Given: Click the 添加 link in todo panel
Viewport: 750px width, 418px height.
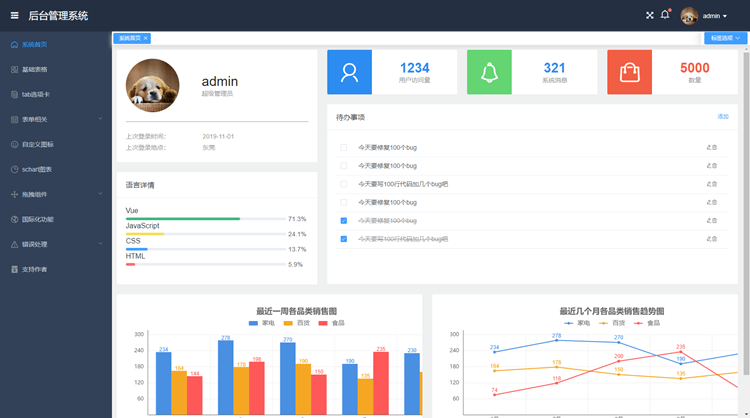Looking at the screenshot, I should [722, 117].
